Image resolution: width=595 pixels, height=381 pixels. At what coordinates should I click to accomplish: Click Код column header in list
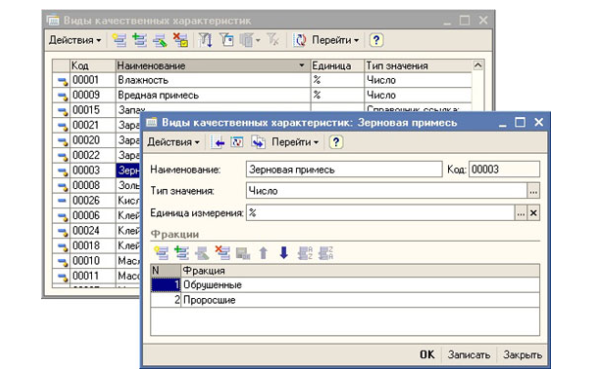click(92, 66)
